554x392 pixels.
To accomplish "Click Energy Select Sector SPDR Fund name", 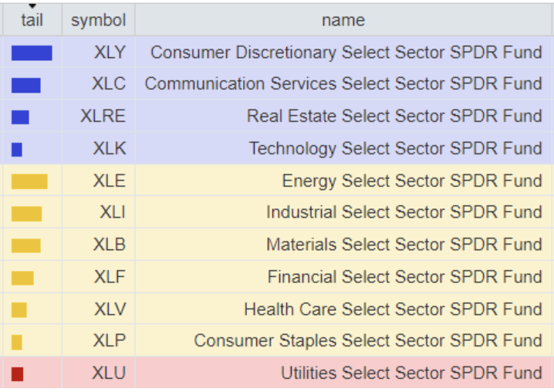I will coord(412,181).
